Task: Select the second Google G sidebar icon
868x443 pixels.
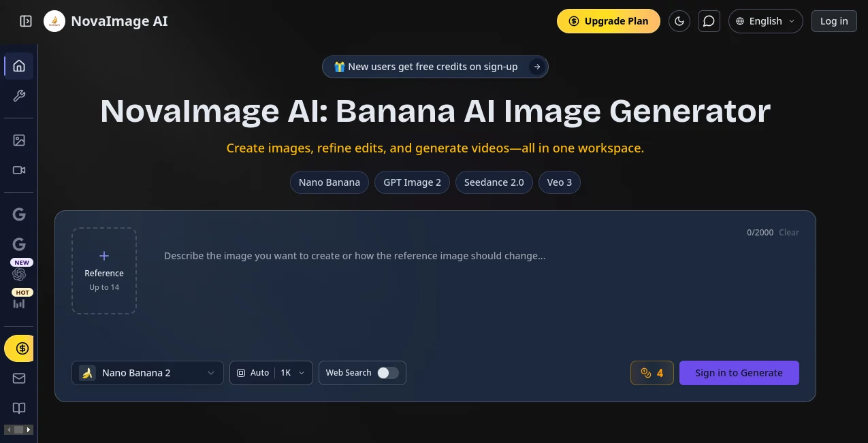Action: [19, 244]
